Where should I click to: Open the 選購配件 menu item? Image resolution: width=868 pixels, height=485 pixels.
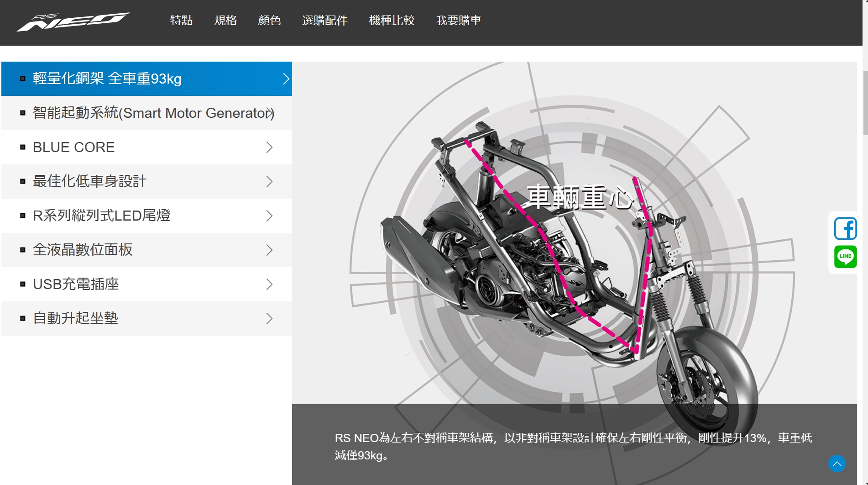[324, 21]
